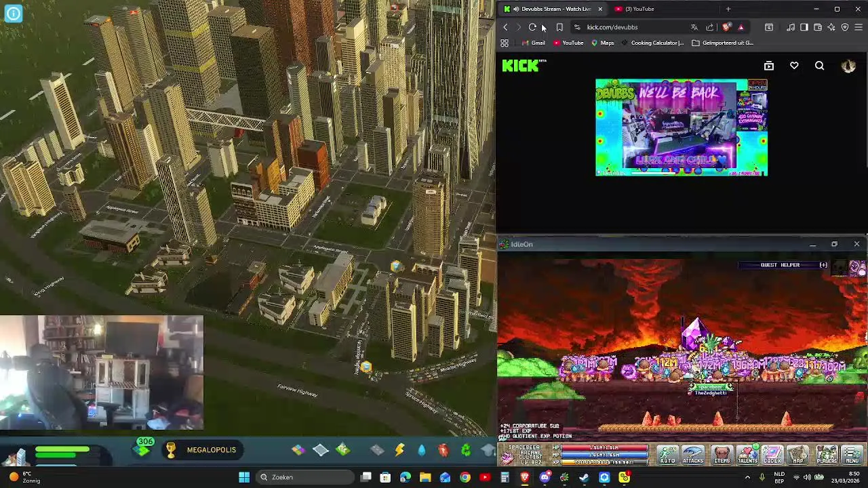
Task: Open the volume control in system tray
Action: [808, 477]
